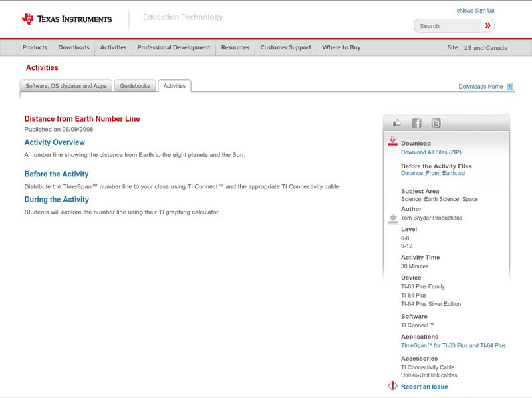
Task: Click the Downloads Home house icon
Action: click(509, 86)
